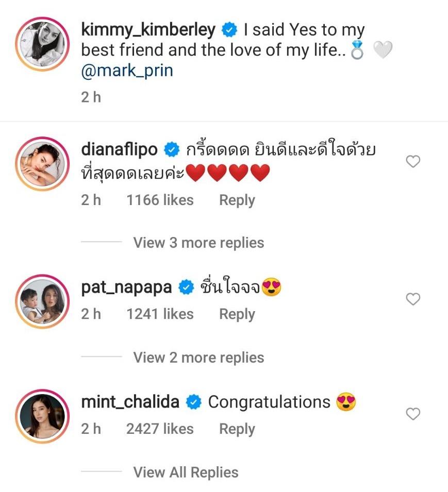Open pat_napapa's profile avatar
The width and height of the screenshot is (448, 492).
(x=42, y=300)
